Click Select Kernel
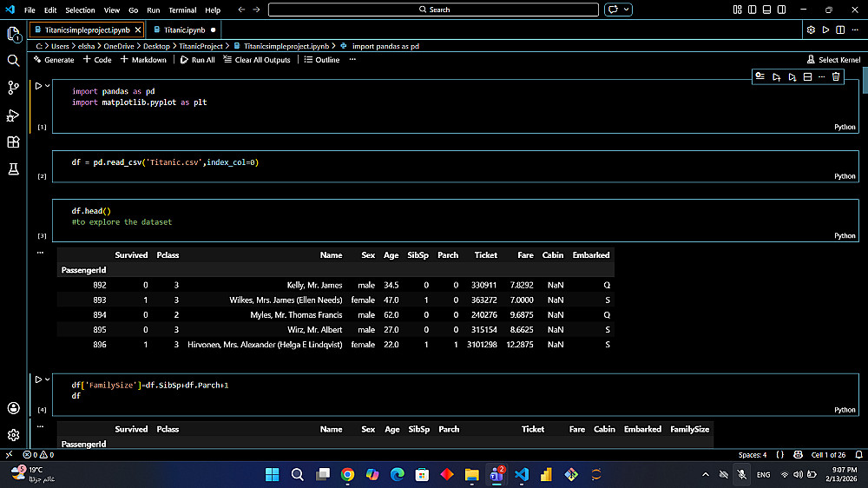The image size is (868, 488). coord(833,59)
